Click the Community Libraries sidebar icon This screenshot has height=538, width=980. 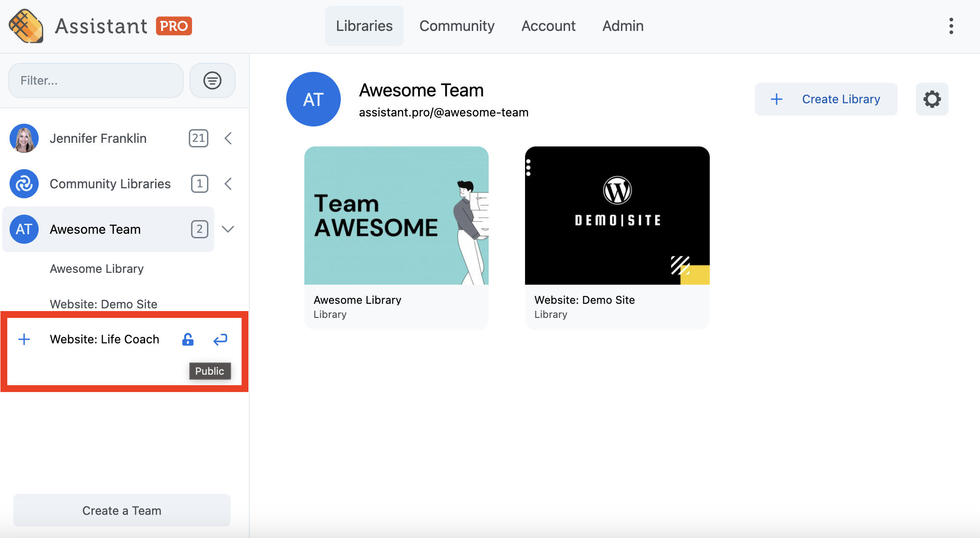[25, 184]
